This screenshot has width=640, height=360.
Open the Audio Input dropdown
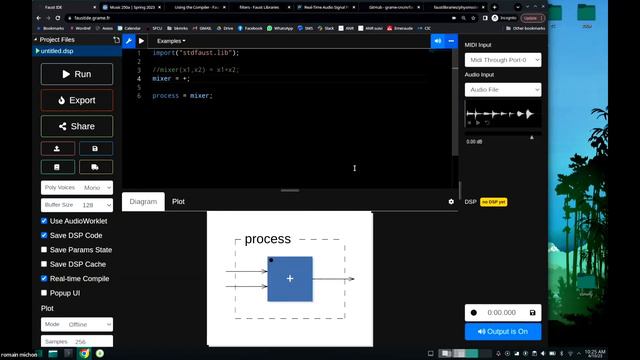click(503, 90)
